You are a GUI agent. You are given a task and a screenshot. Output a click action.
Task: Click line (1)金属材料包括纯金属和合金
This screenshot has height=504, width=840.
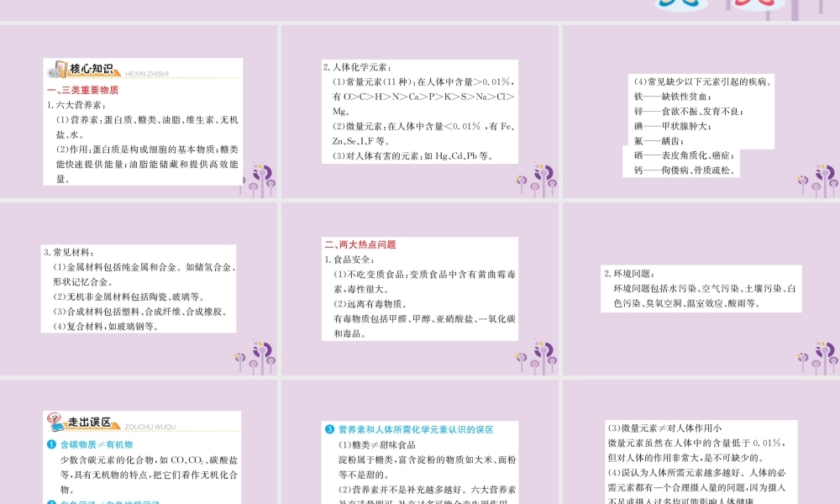[x=144, y=267]
